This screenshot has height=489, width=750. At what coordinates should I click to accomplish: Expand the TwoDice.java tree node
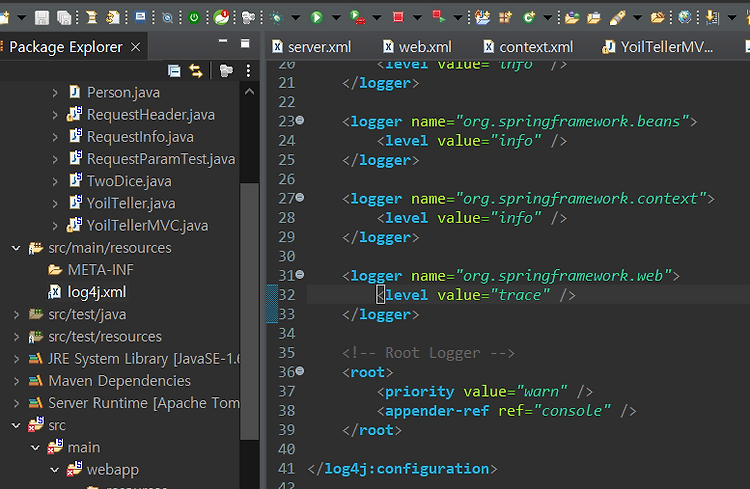pyautogui.click(x=55, y=181)
